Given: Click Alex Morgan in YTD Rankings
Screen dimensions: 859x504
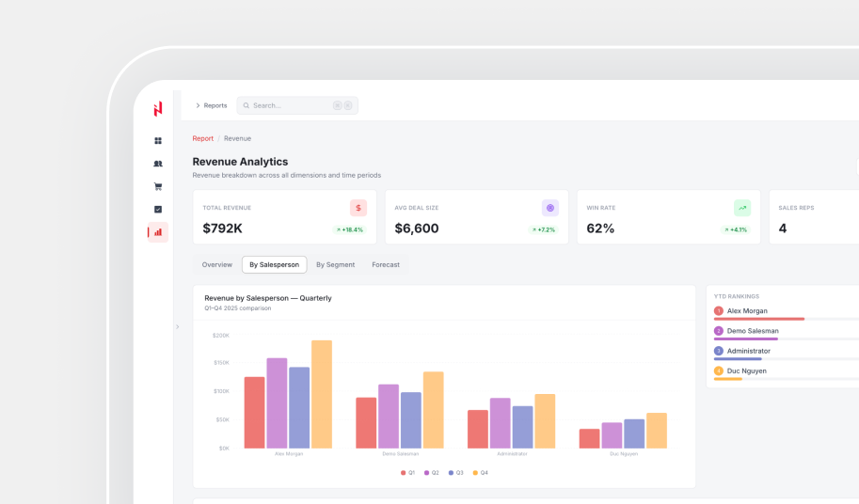Looking at the screenshot, I should point(747,311).
